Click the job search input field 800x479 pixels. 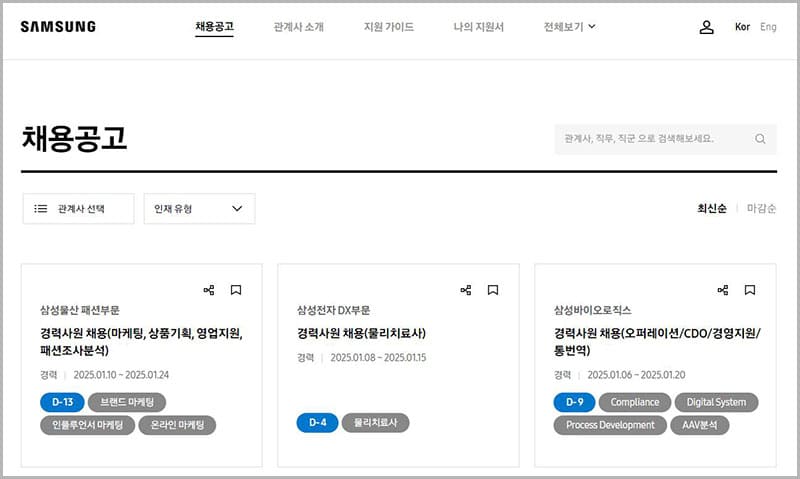pyautogui.click(x=652, y=139)
